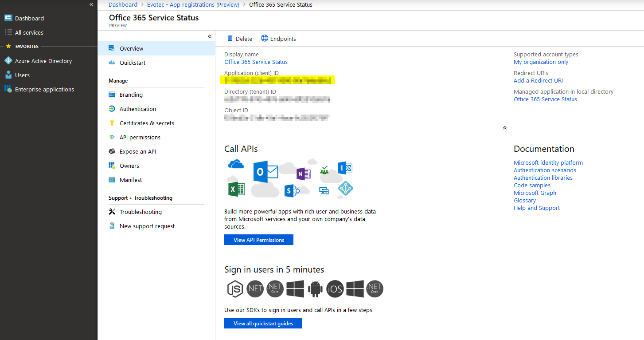644x340 pixels.
Task: Open the API permissions menu item
Action: coord(140,137)
